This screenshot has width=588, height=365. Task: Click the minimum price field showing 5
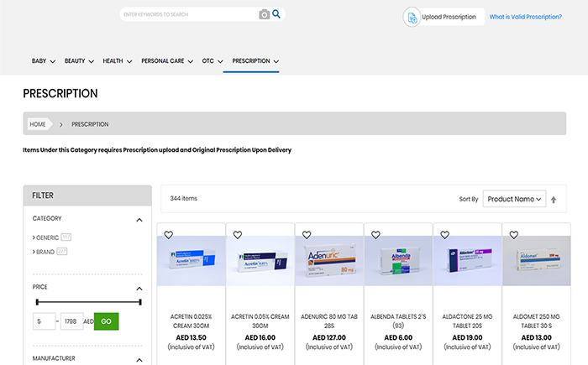tap(45, 321)
